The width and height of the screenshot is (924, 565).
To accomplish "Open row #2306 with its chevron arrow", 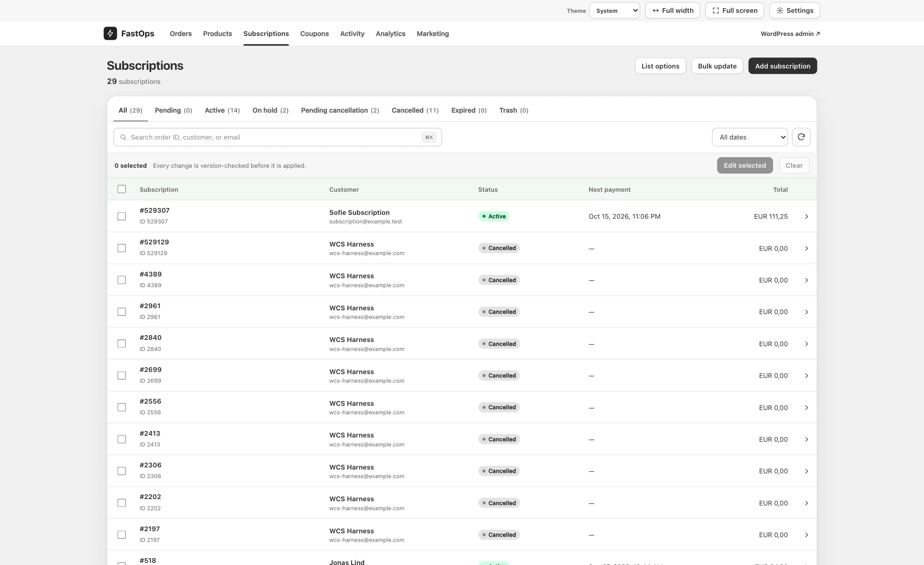I will pos(806,471).
